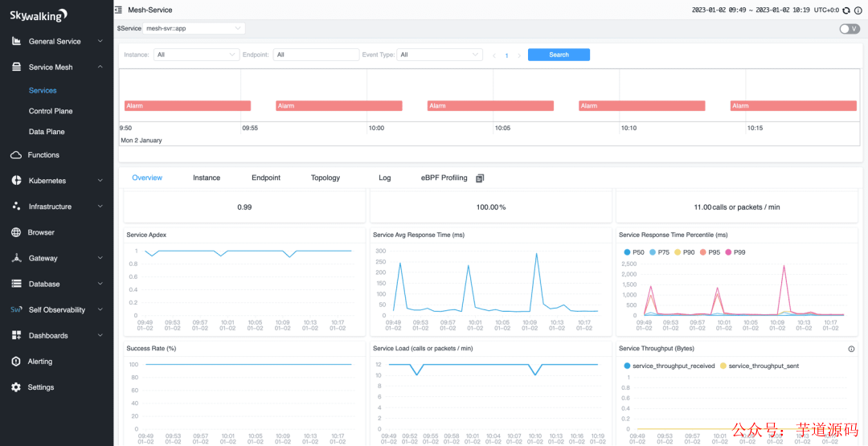Go to previous events page arrow
Screen dimensions: 868x446
click(x=493, y=55)
